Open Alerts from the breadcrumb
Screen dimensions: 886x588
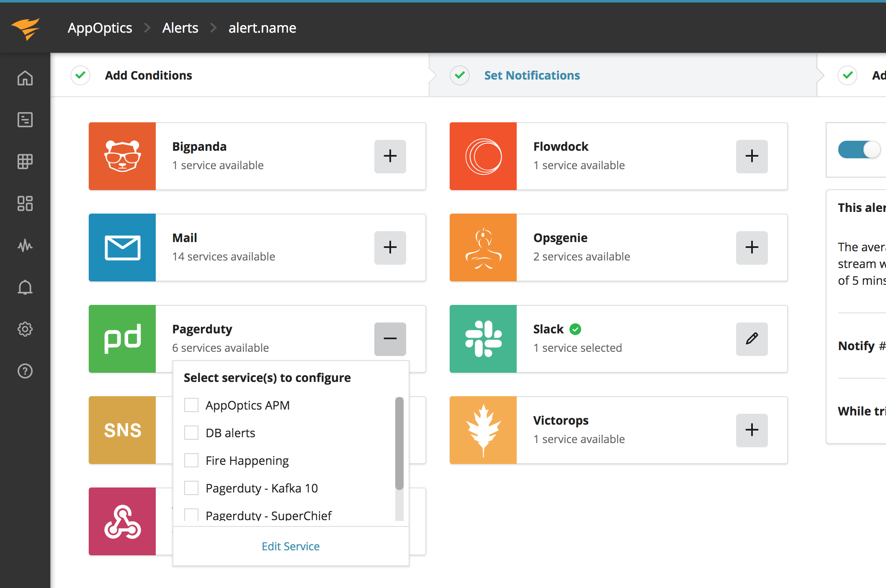[180, 28]
